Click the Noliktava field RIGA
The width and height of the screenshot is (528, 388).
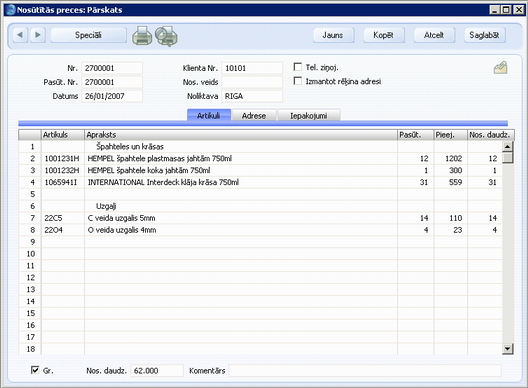click(252, 96)
